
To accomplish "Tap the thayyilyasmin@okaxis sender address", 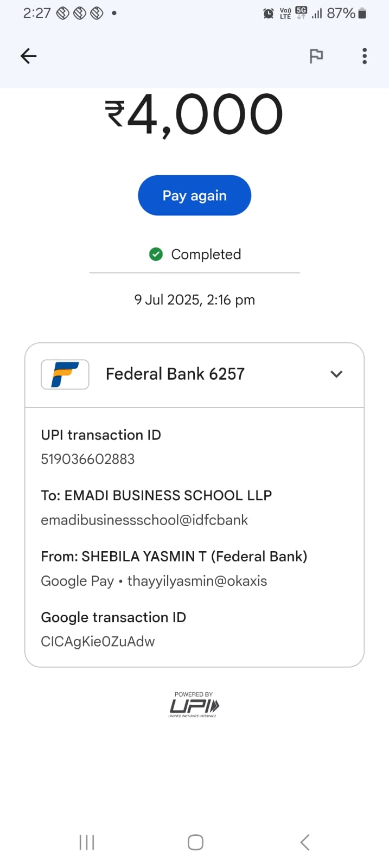I will [197, 581].
